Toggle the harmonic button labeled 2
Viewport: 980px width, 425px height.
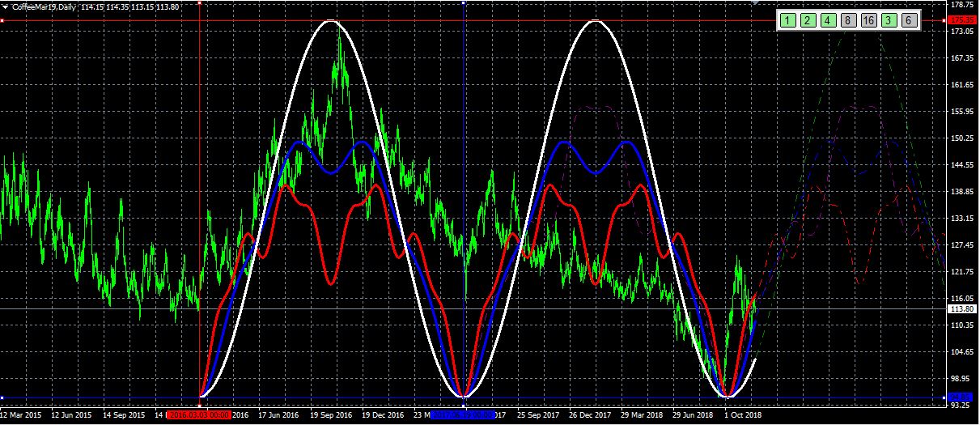[x=808, y=20]
